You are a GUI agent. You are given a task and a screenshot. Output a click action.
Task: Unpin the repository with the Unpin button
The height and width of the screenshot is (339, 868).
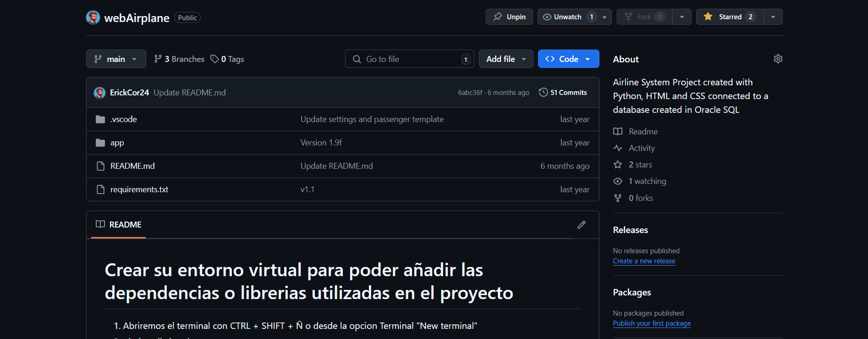509,17
